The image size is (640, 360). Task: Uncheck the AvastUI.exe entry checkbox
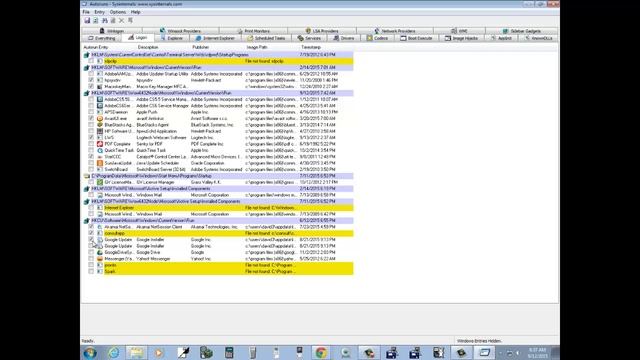coord(91,118)
